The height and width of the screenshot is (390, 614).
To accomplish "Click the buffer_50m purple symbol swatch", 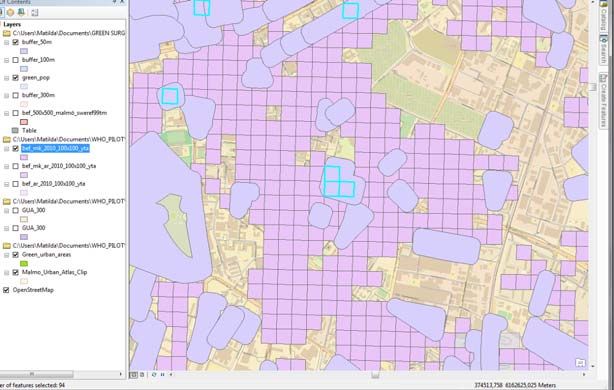I will (x=24, y=51).
